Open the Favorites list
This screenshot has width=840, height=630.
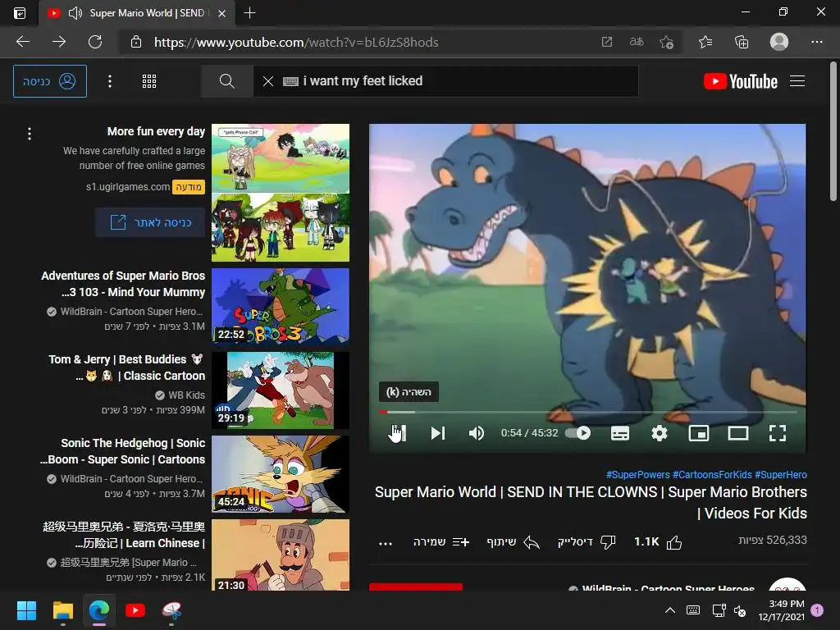tap(705, 42)
